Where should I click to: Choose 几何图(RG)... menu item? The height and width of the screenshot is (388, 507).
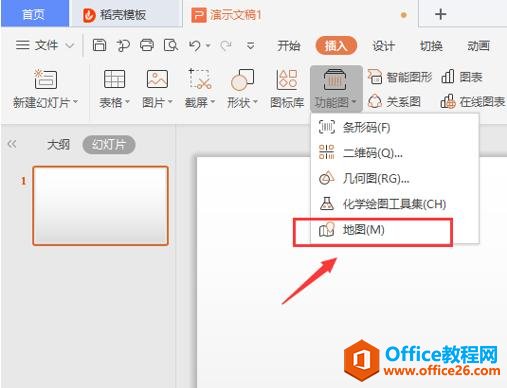click(x=394, y=178)
